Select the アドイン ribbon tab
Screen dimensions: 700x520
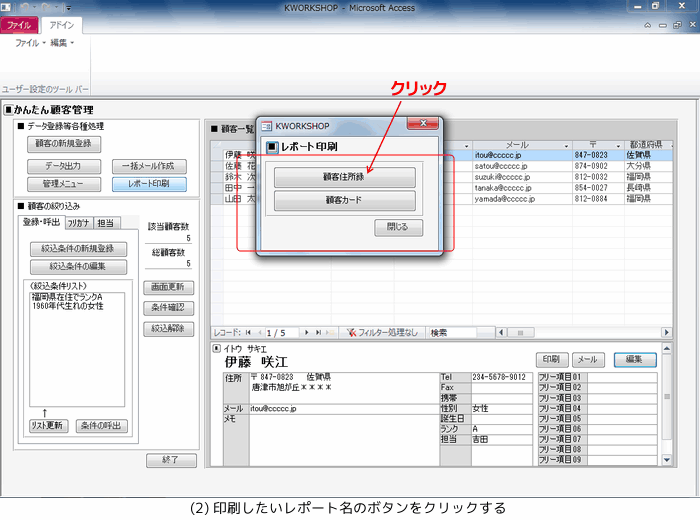[x=61, y=25]
